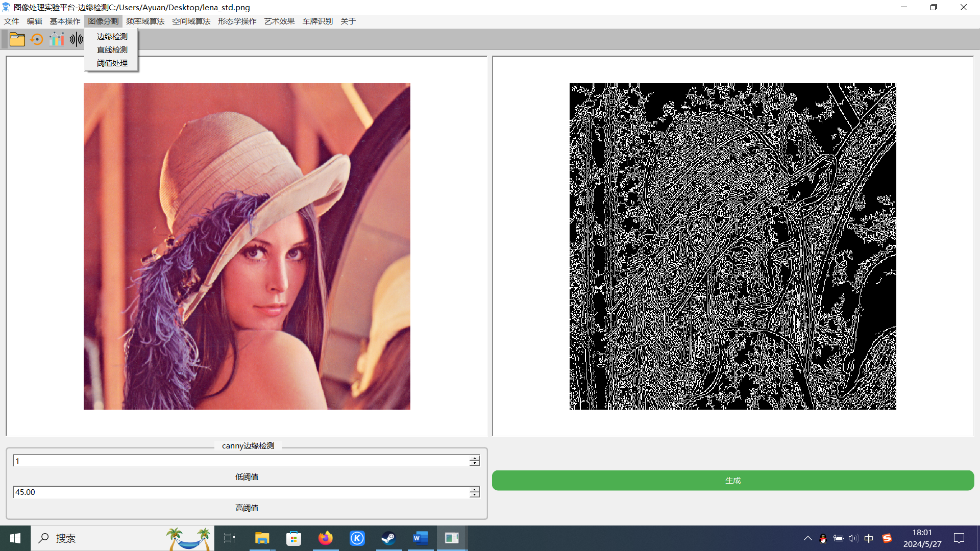Open Steam from the taskbar
This screenshot has width=980, height=551.
coord(388,538)
